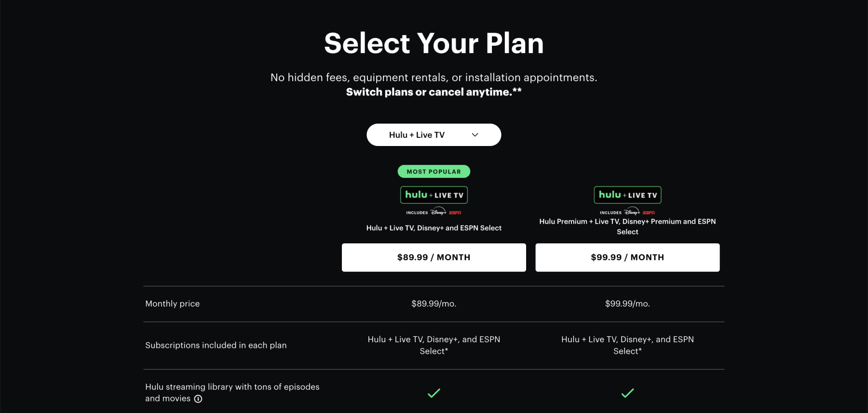The height and width of the screenshot is (413, 868).
Task: Click the MOST POPULAR badge
Action: (x=434, y=171)
